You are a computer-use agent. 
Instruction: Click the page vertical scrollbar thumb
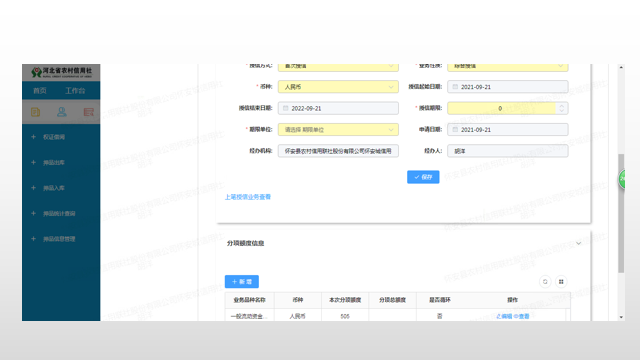pos(621,213)
